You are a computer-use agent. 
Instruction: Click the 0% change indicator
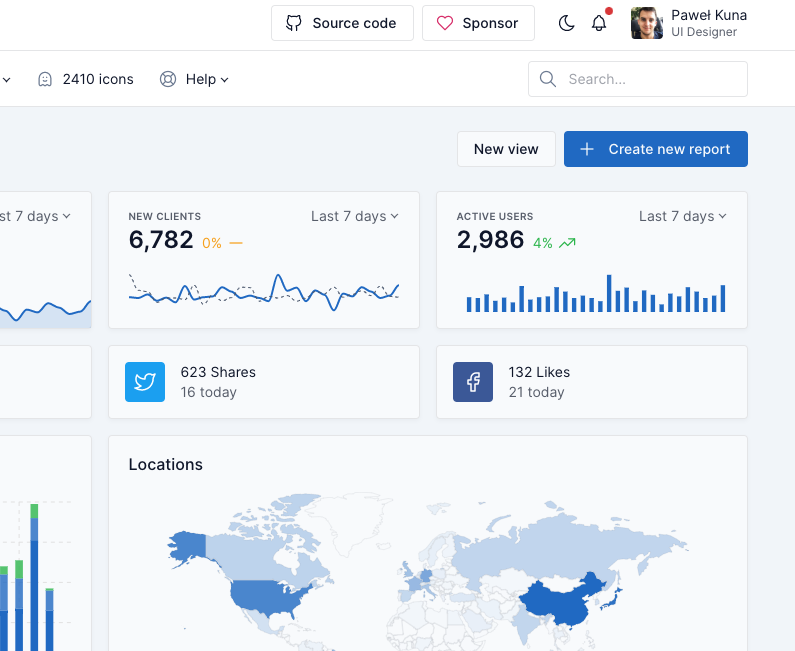tap(212, 243)
